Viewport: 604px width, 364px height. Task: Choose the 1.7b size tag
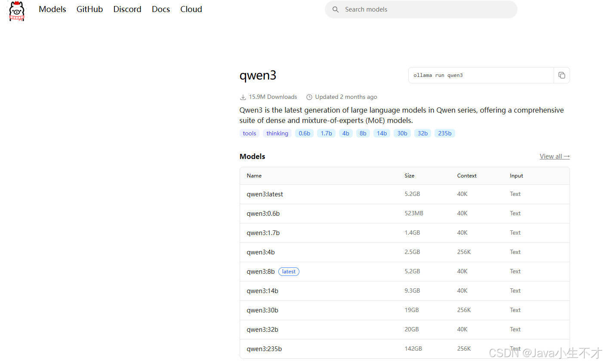[327, 133]
